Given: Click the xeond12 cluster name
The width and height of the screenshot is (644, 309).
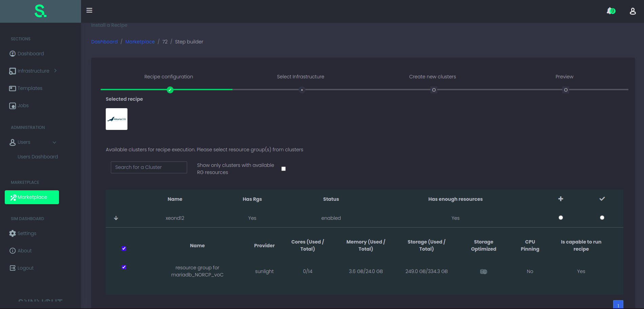Looking at the screenshot, I should [175, 218].
